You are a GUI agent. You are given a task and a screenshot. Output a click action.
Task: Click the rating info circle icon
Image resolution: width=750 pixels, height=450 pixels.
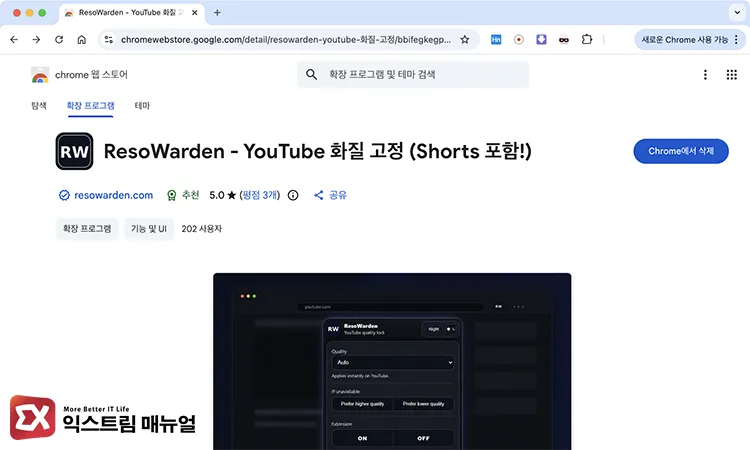(x=293, y=195)
